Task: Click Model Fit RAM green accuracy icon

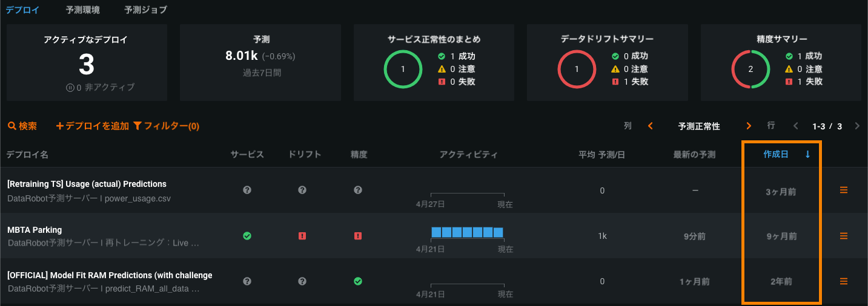Action: [x=358, y=281]
